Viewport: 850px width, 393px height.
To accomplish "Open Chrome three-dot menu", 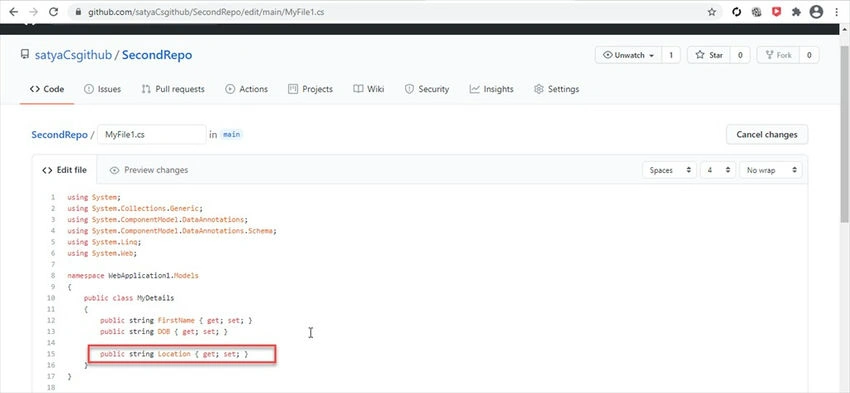I will tap(837, 12).
